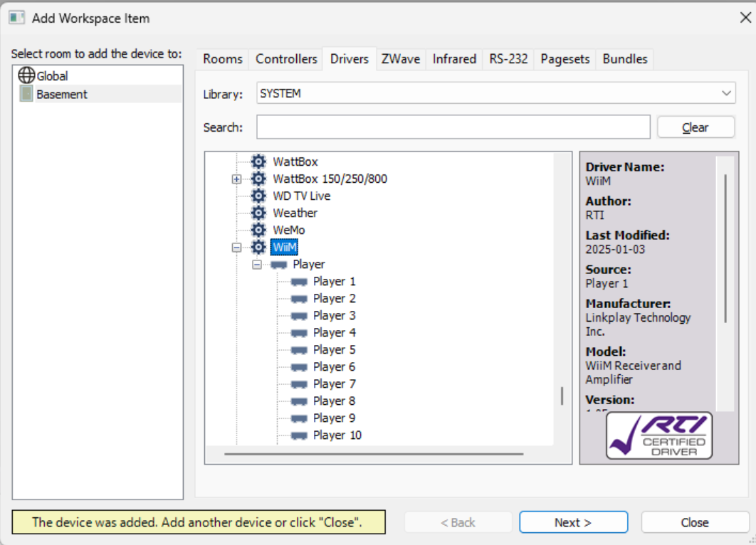Select the Player group label
756x545 pixels.
coord(308,265)
